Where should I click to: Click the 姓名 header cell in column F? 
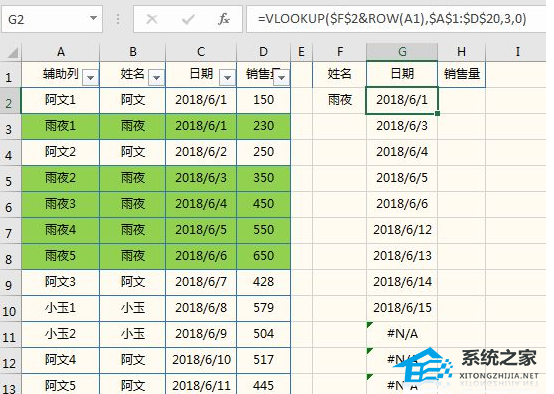click(340, 74)
